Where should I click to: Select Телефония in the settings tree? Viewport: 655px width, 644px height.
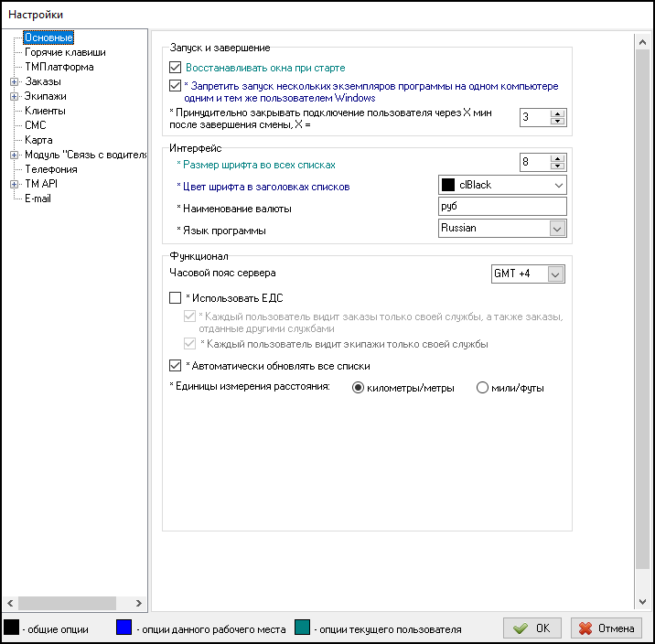point(50,169)
